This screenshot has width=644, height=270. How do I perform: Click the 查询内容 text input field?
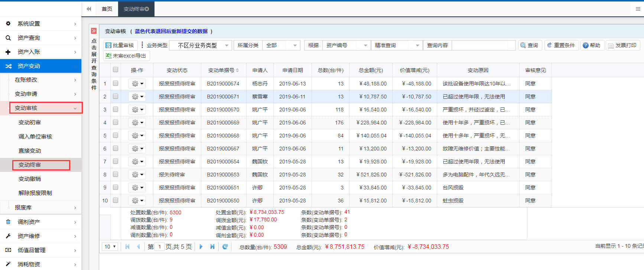(483, 45)
